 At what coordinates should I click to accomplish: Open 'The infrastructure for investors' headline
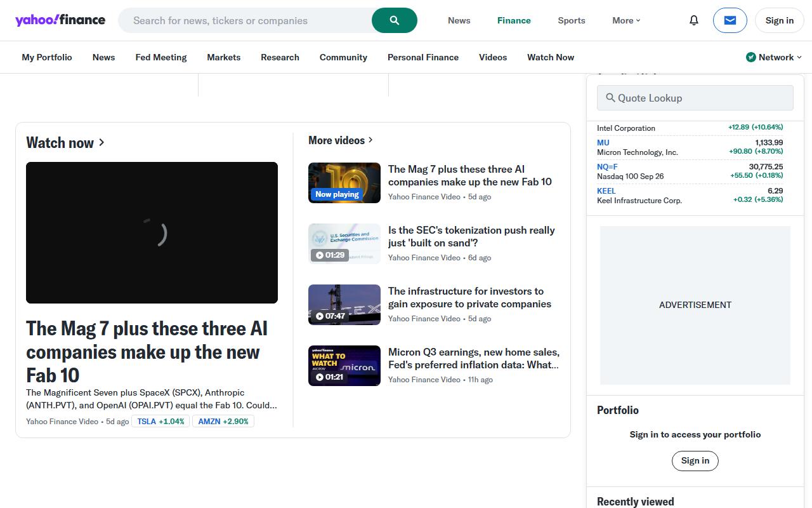coord(469,297)
